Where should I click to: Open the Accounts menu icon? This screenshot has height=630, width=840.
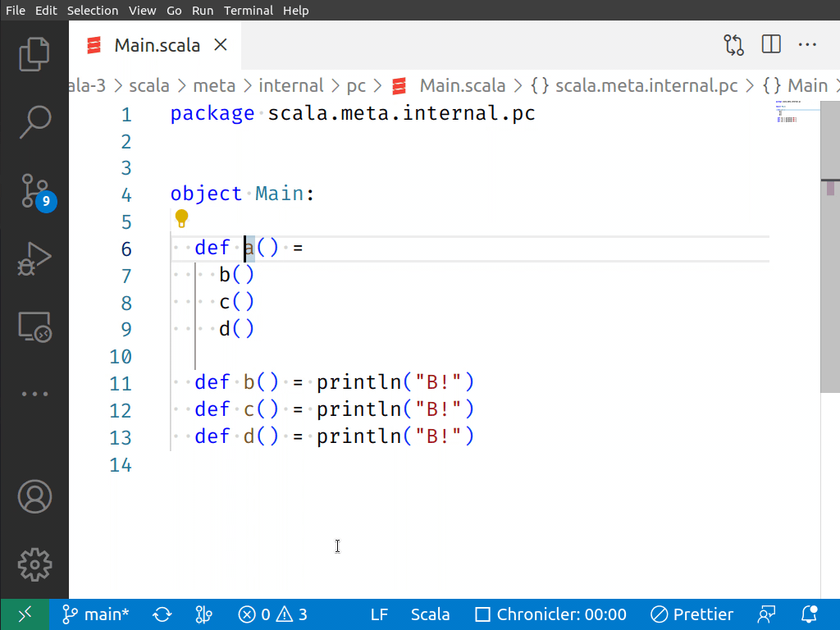point(34,496)
